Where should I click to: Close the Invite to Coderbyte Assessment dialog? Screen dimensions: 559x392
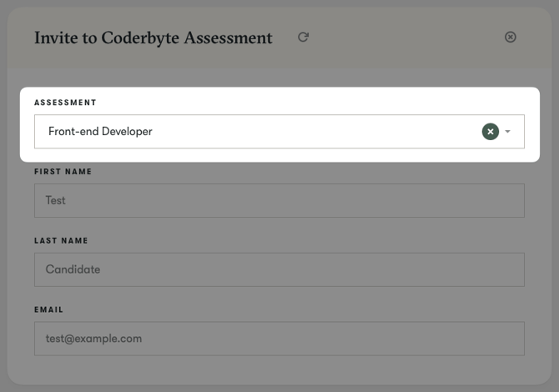point(511,38)
